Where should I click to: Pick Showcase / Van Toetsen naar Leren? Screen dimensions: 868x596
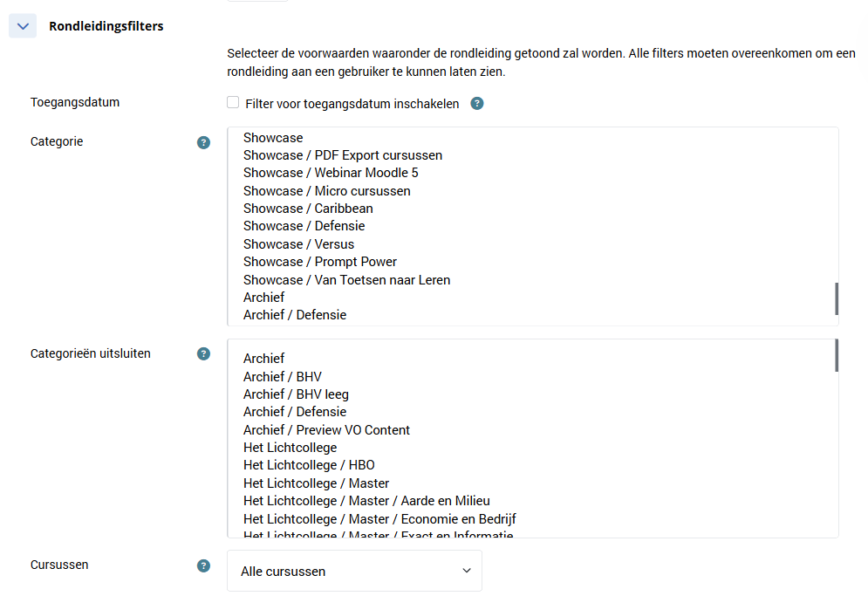click(346, 280)
